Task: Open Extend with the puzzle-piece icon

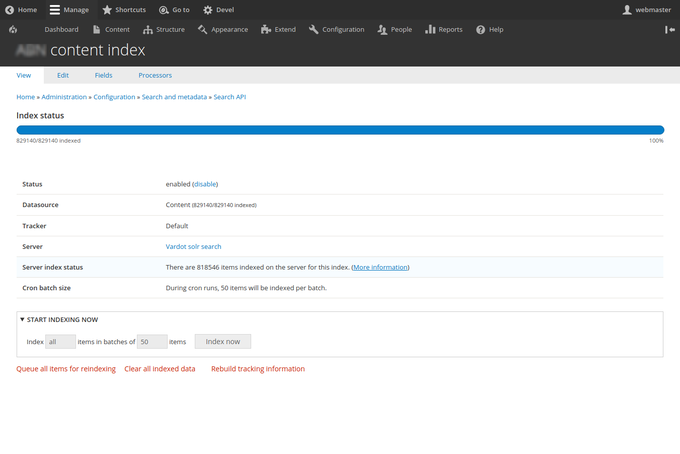Action: point(266,29)
